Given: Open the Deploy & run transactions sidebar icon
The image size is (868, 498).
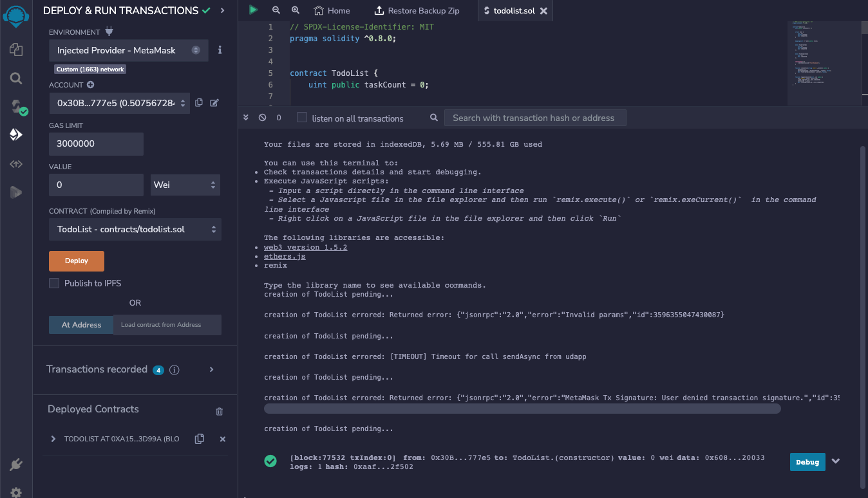Looking at the screenshot, I should pyautogui.click(x=16, y=134).
